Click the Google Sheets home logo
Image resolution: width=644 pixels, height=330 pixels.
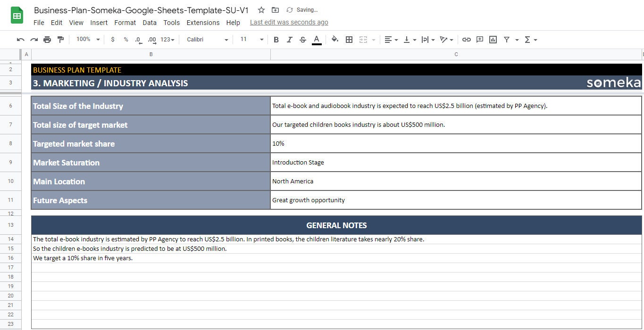click(x=17, y=16)
